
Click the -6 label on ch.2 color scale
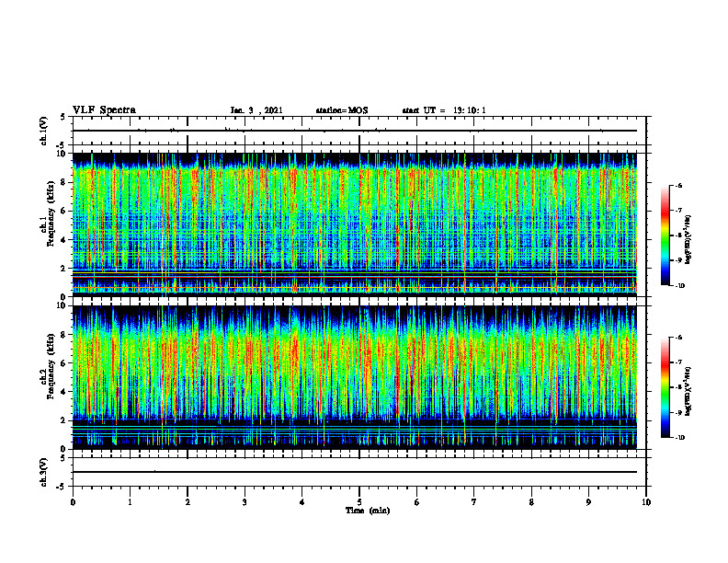(678, 338)
